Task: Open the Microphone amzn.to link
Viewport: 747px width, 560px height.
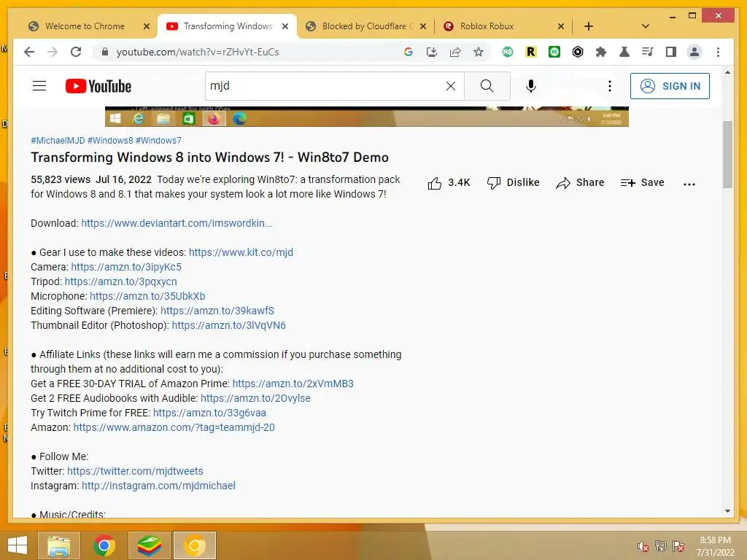Action: click(x=147, y=296)
